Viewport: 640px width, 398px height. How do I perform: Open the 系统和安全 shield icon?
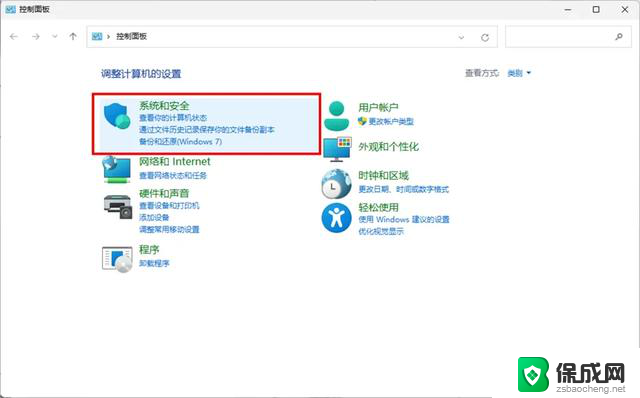pos(117,116)
